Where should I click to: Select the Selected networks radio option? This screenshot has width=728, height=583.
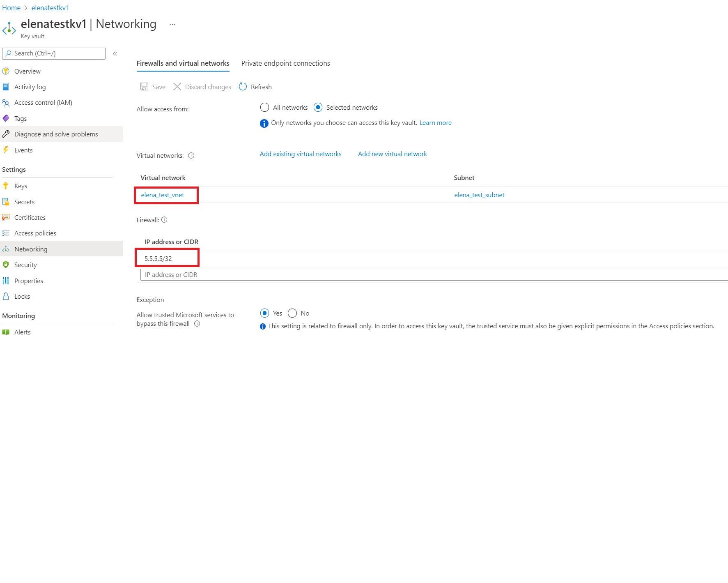(x=318, y=107)
